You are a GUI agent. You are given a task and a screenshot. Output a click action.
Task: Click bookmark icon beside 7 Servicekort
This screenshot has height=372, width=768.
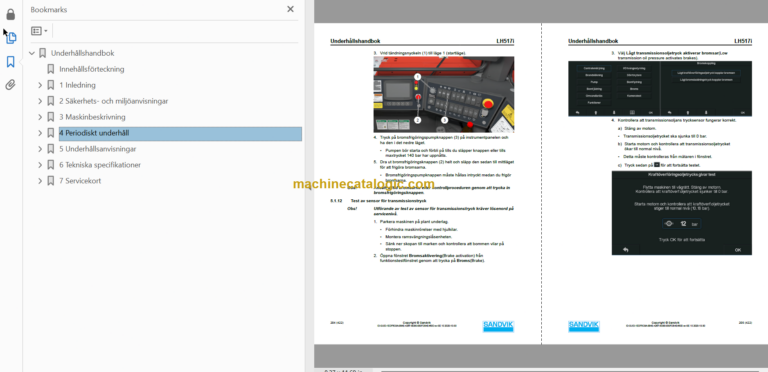pos(50,181)
